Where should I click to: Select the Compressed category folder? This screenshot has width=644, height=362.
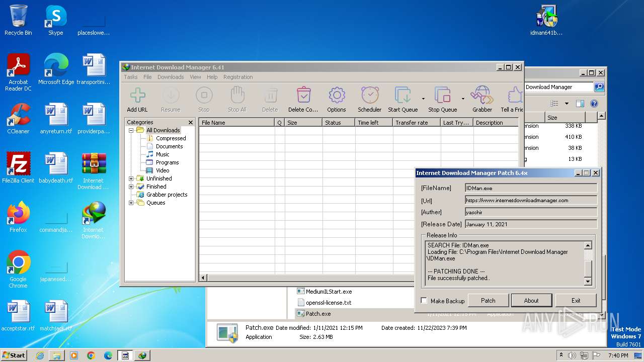click(x=171, y=138)
